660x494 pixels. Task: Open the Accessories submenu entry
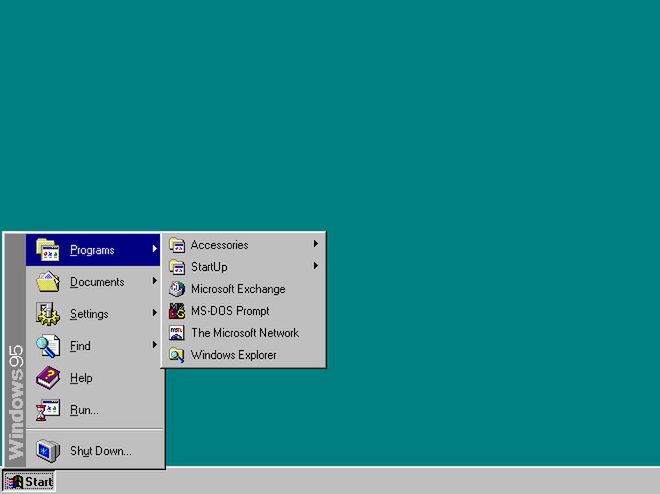[x=243, y=245]
